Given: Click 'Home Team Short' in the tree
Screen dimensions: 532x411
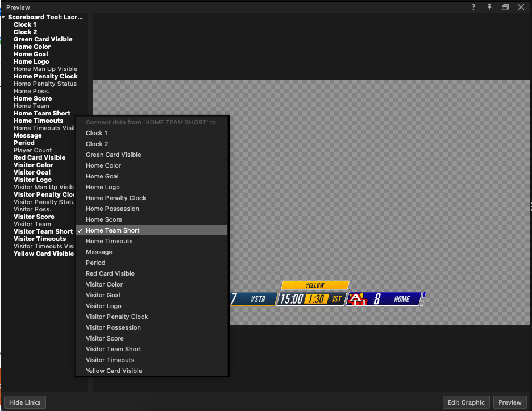Looking at the screenshot, I should (x=42, y=113).
